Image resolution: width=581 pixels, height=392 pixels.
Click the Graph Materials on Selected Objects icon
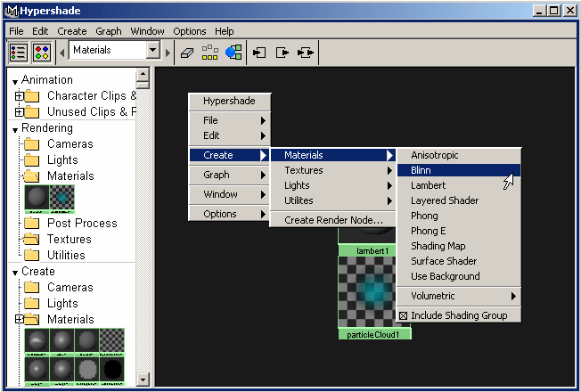coord(233,53)
